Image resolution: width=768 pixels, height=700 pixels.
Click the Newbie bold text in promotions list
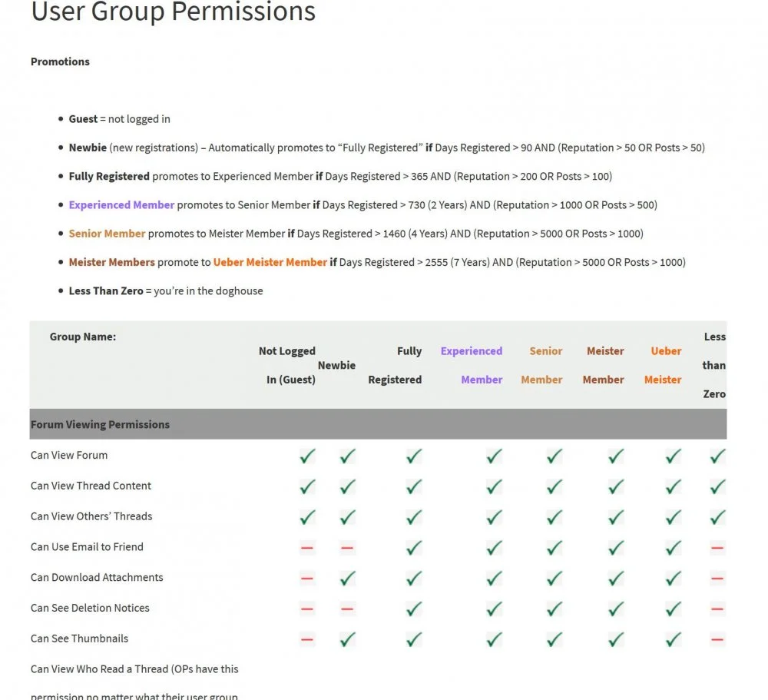pyautogui.click(x=88, y=148)
